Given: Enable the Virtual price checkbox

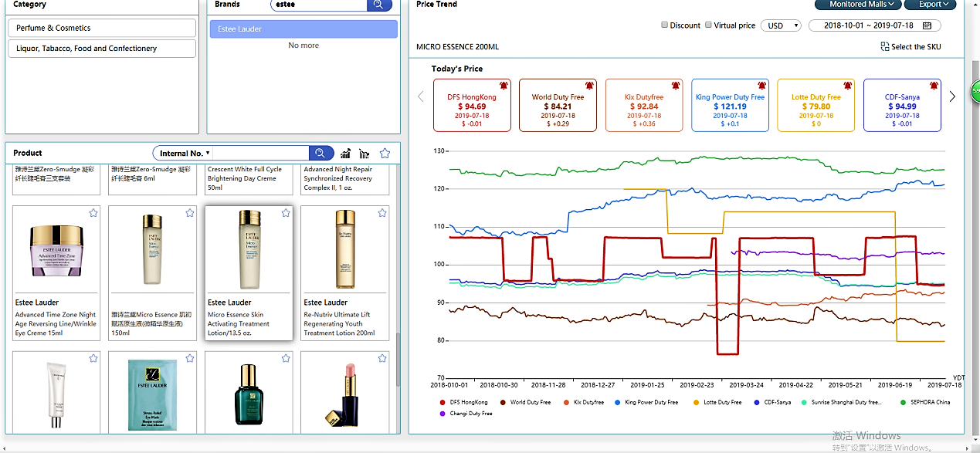Looking at the screenshot, I should (x=709, y=25).
